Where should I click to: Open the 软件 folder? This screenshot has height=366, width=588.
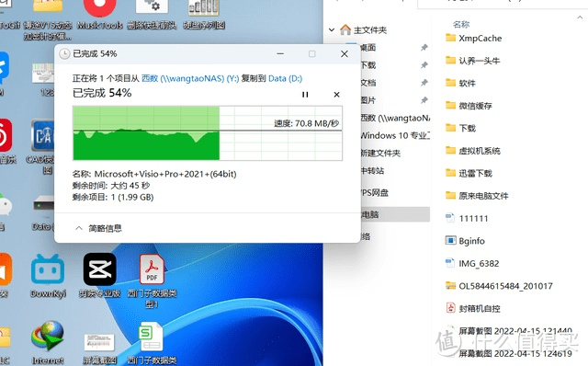(x=460, y=83)
